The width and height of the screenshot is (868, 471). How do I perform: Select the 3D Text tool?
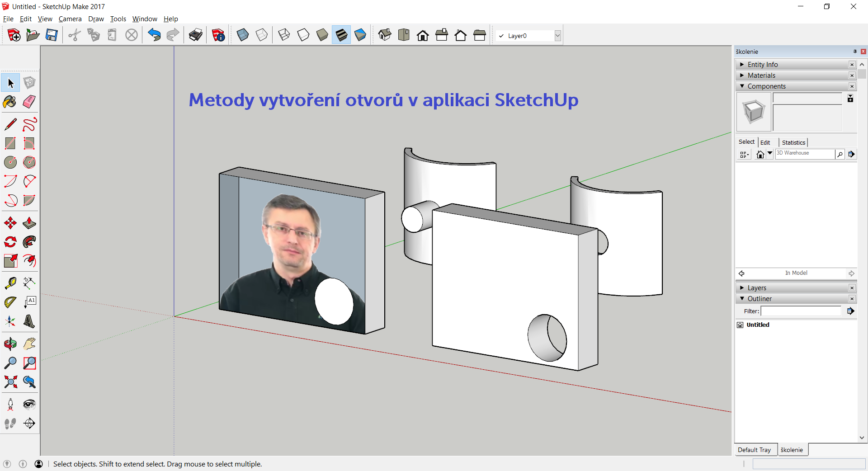(29, 321)
